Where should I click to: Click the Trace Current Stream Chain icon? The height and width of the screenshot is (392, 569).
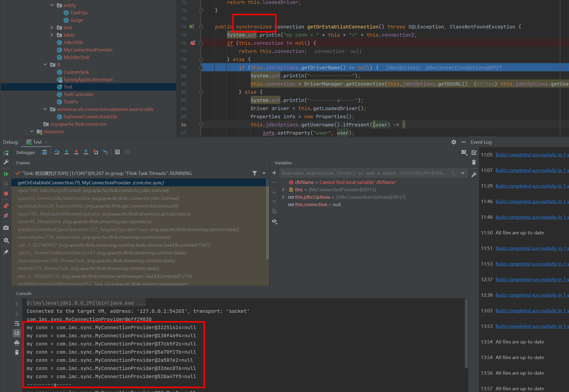[x=127, y=152]
